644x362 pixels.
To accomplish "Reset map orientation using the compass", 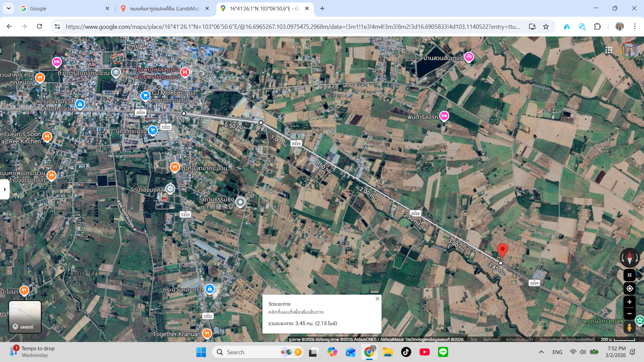I will [629, 258].
